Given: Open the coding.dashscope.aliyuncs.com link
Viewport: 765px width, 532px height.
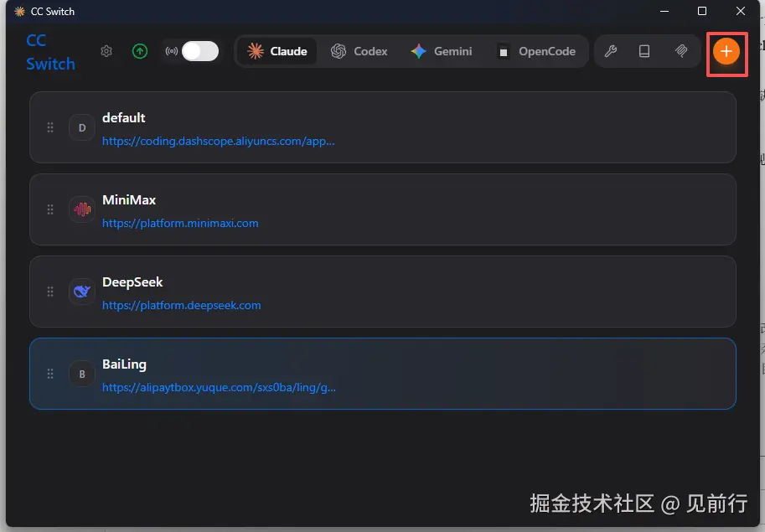Looking at the screenshot, I should [218, 141].
